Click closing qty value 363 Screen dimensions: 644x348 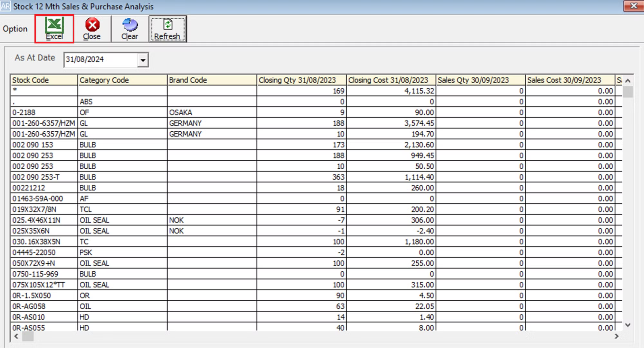pos(301,177)
